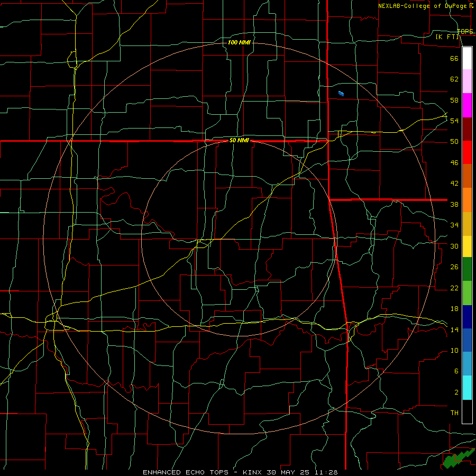The image size is (476, 476).
Task: Select the 10 scale value
Action: pyautogui.click(x=454, y=350)
